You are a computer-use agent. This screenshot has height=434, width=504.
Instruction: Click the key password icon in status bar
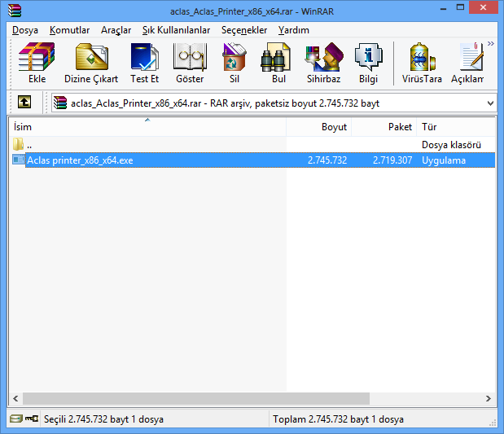[32, 419]
